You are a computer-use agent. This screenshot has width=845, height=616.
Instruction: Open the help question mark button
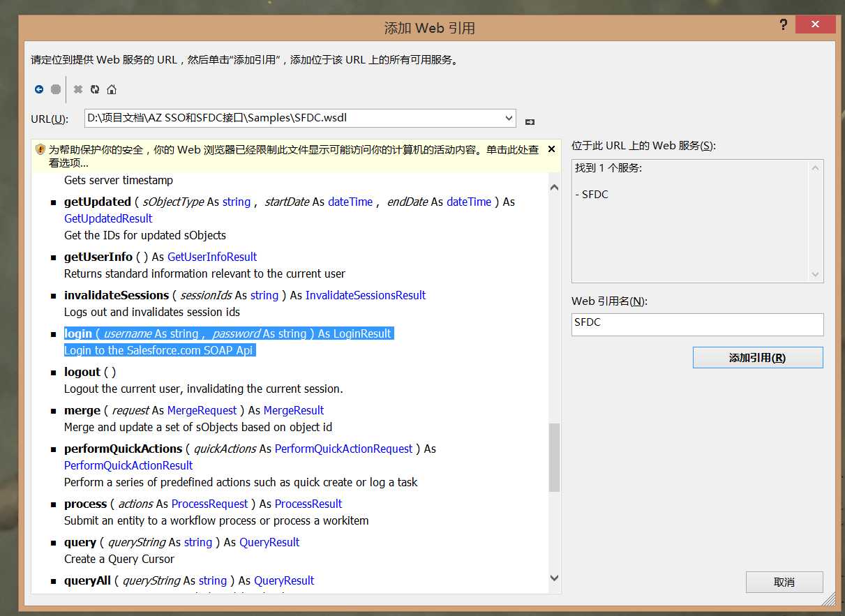coord(783,25)
